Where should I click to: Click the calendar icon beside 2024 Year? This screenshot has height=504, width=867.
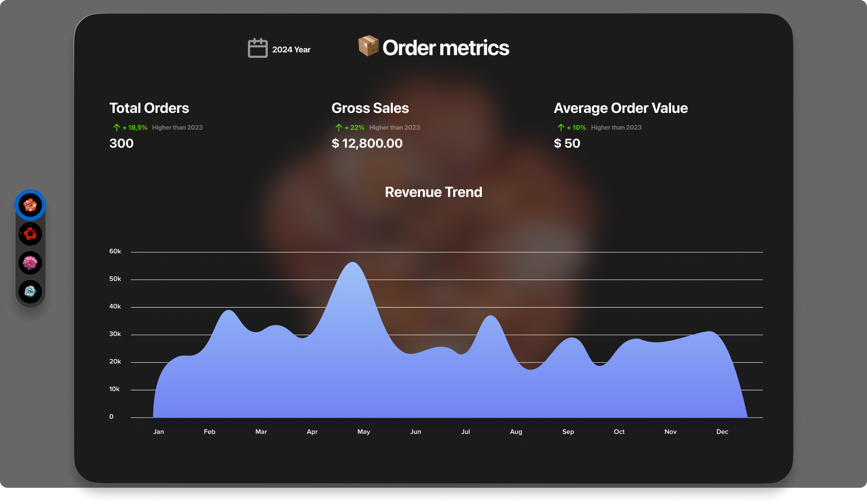(x=257, y=48)
